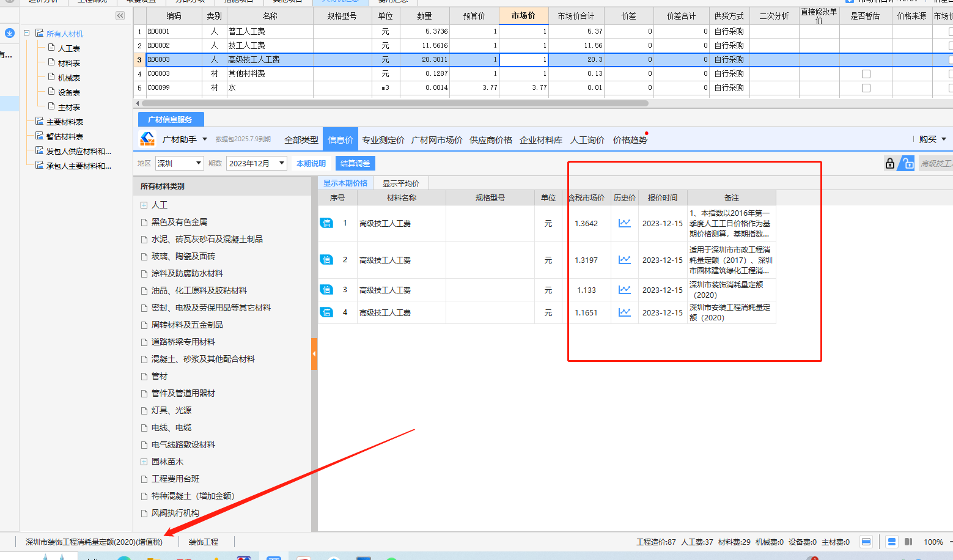Click the icon beside 暂估材料表
The image size is (953, 560).
39,136
